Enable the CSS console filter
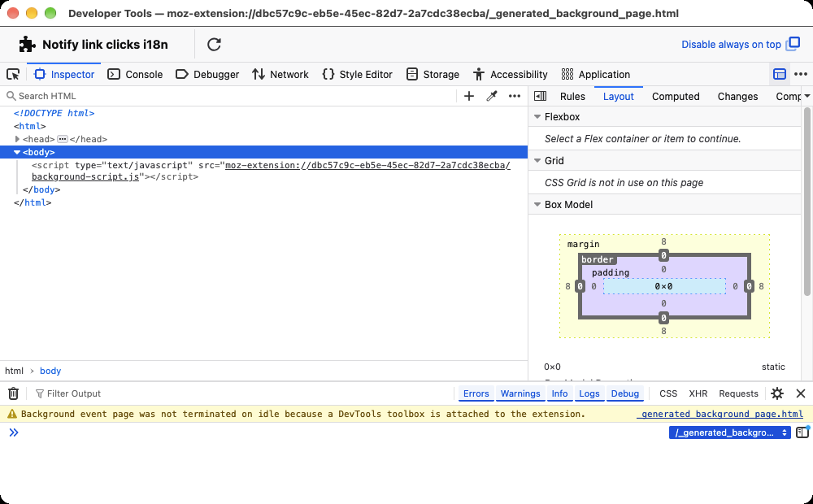Image resolution: width=813 pixels, height=504 pixels. (x=667, y=393)
